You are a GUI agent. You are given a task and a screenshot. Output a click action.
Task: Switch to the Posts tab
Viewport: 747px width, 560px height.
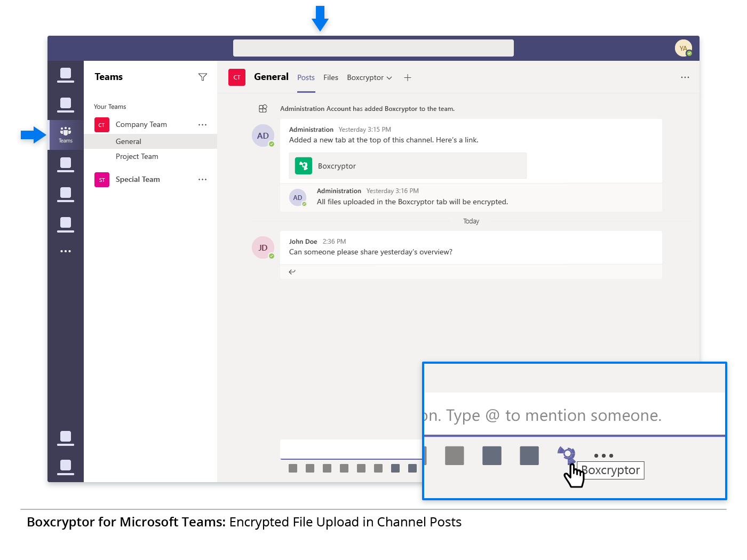306,78
